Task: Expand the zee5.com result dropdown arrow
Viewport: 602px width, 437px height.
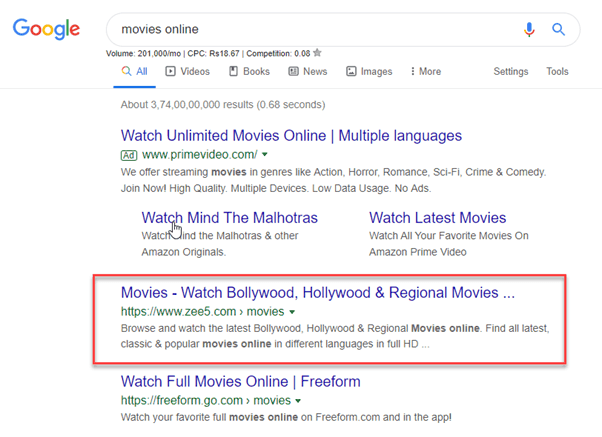Action: (x=292, y=312)
